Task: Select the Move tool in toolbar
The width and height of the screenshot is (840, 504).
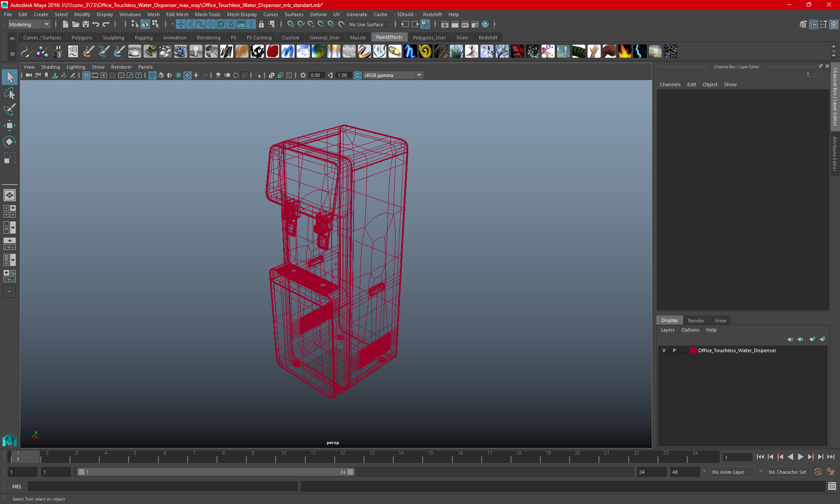Action: pos(9,125)
